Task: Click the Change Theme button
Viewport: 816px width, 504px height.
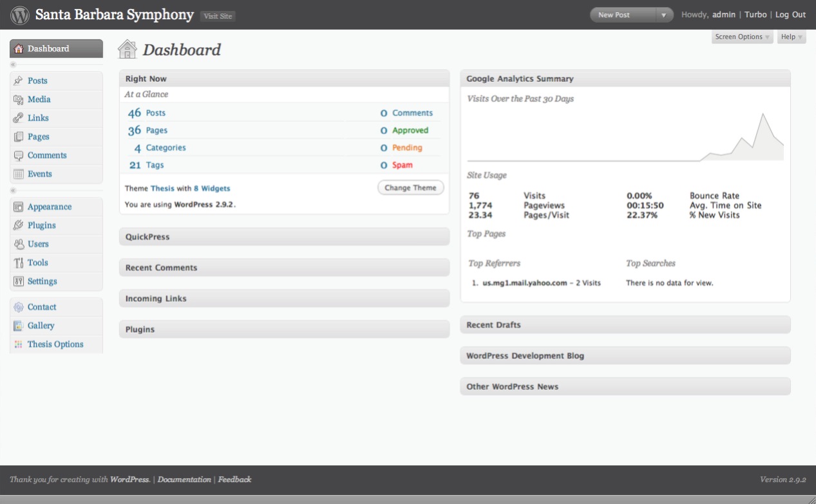Action: click(410, 188)
